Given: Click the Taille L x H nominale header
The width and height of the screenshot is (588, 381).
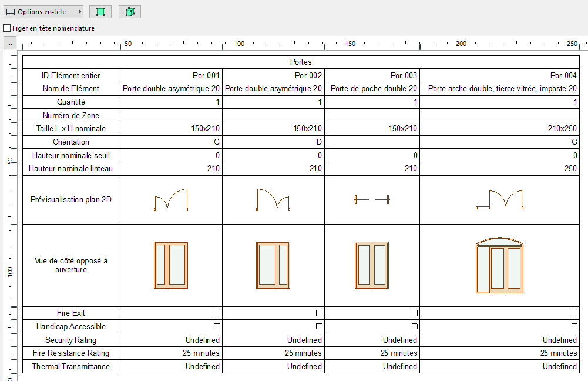Looking at the screenshot, I should point(71,129).
